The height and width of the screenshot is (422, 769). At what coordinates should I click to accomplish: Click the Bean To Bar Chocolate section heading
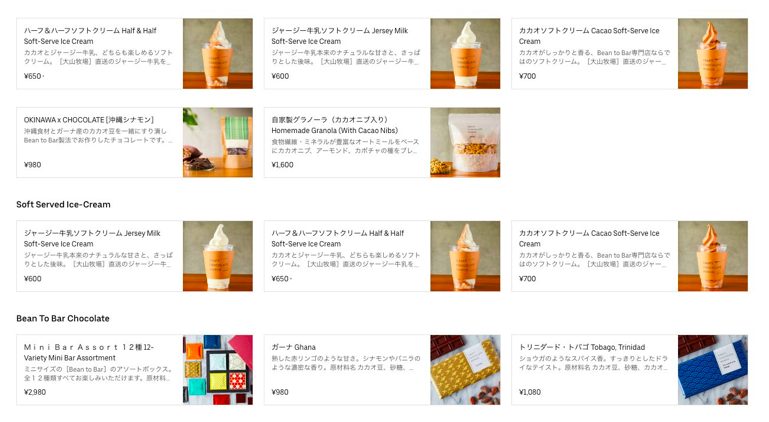[x=63, y=318]
